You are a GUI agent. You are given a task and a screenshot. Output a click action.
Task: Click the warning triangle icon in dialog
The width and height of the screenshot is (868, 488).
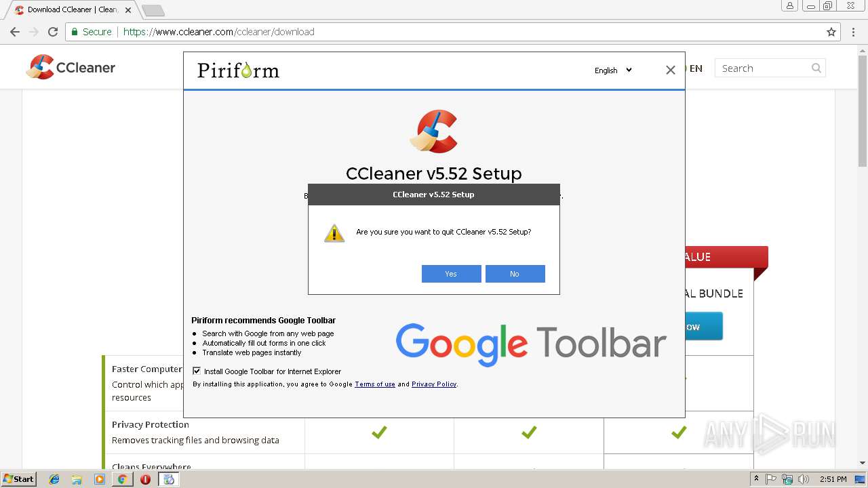(x=334, y=232)
